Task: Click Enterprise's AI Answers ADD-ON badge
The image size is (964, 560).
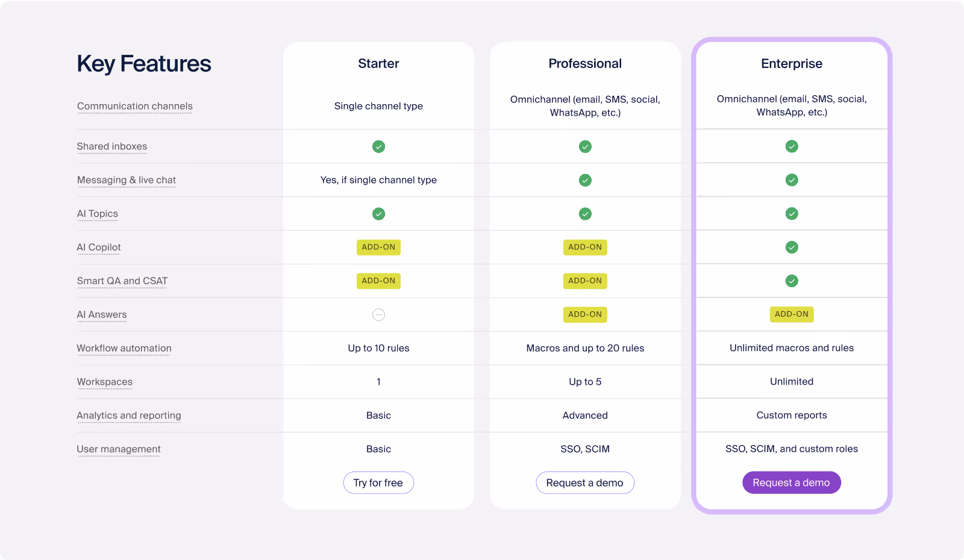Action: [792, 314]
